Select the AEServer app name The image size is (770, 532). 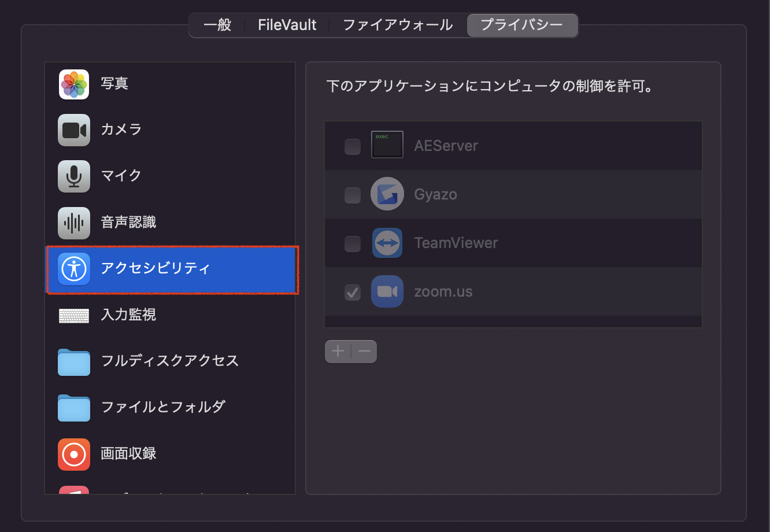[x=446, y=146]
